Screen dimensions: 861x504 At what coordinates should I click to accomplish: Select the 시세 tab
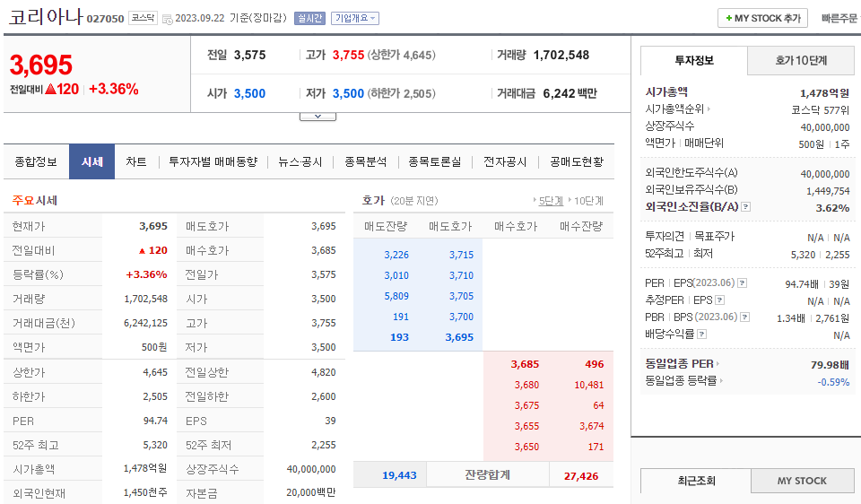tap(91, 162)
